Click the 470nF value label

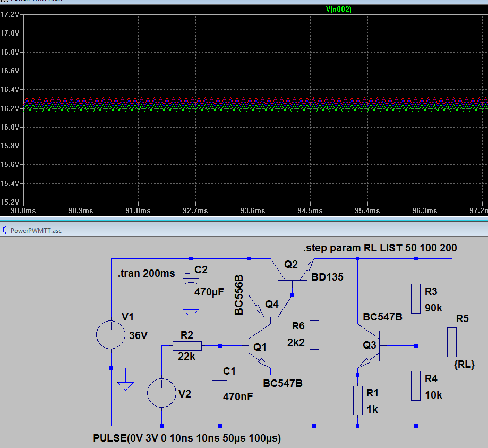point(238,396)
